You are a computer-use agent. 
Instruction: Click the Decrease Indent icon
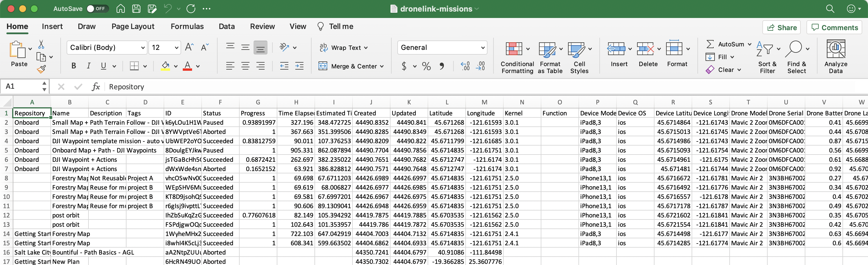point(284,66)
